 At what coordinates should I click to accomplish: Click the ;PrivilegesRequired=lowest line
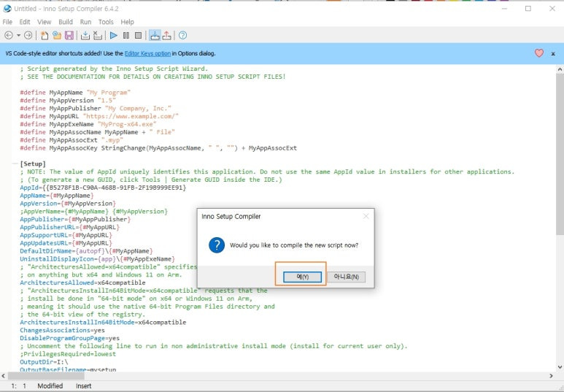click(68, 354)
